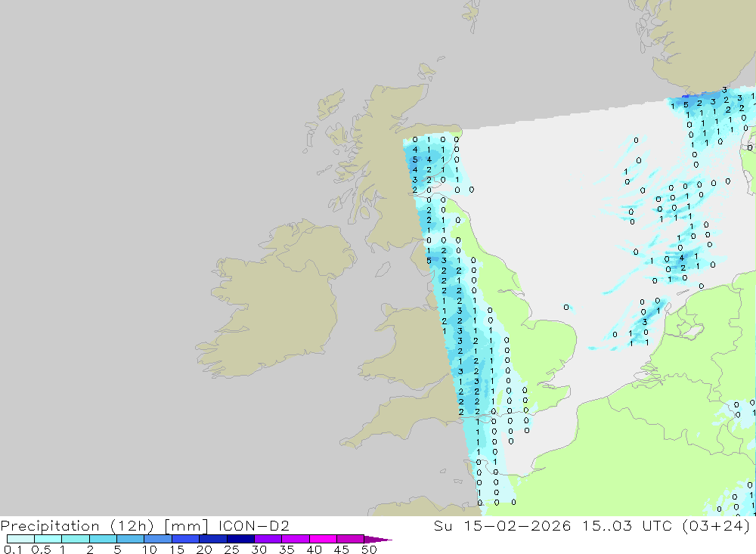Click the legend tick label '50'
Viewport: 756px width, 554px height.
click(x=368, y=549)
